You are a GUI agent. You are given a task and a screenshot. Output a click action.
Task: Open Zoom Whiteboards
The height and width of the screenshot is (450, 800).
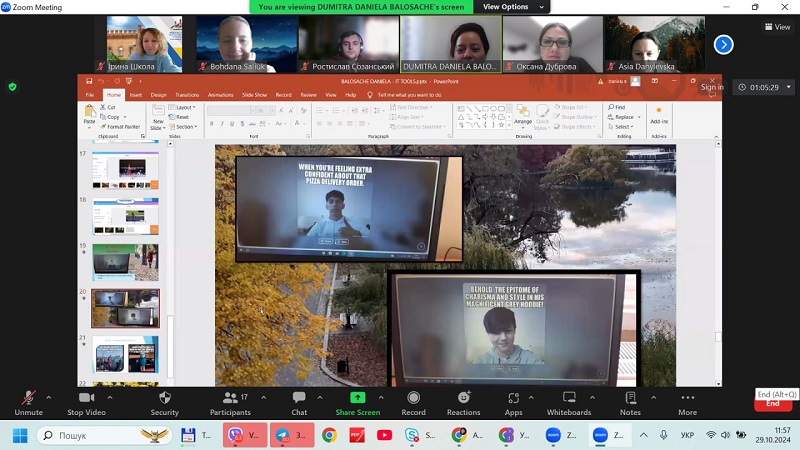569,403
